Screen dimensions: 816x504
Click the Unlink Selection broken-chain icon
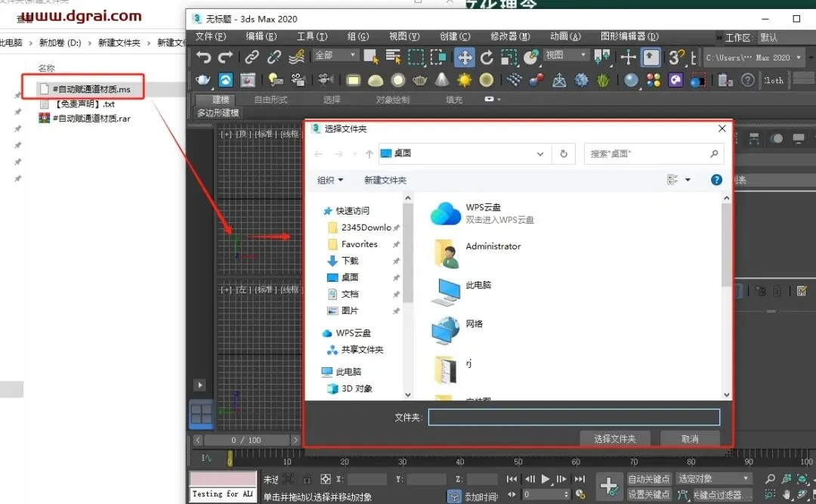coord(274,57)
